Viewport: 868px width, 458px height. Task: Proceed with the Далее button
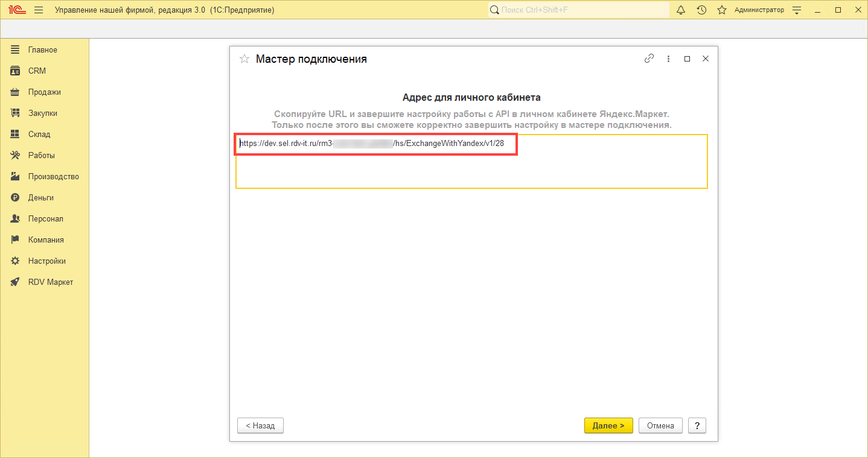pyautogui.click(x=608, y=425)
